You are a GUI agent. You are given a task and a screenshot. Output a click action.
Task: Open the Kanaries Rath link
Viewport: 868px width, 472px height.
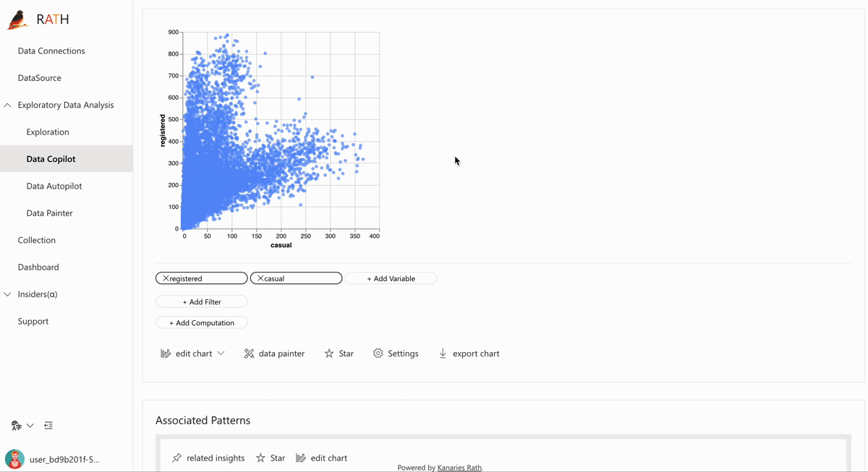pyautogui.click(x=459, y=468)
